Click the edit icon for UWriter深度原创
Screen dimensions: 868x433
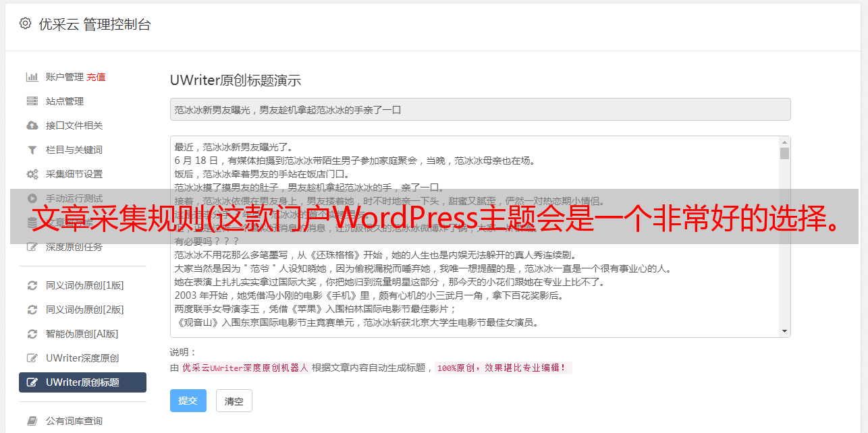[32, 358]
